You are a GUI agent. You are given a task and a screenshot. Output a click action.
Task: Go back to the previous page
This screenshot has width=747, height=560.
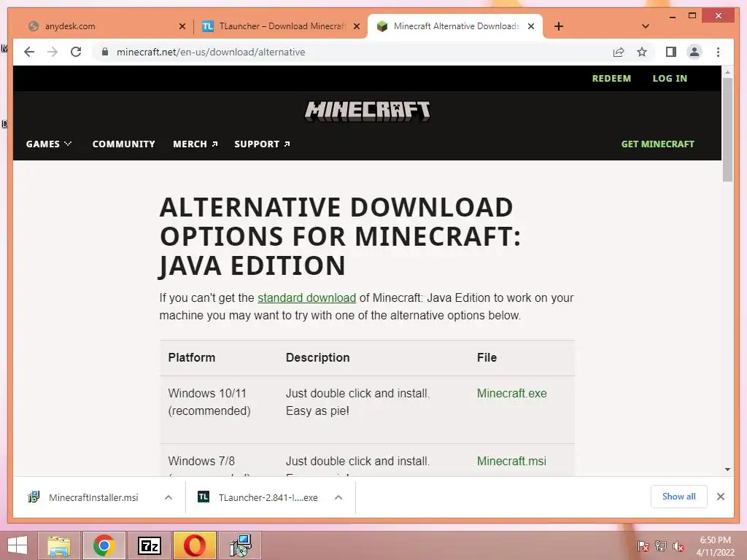coord(29,52)
